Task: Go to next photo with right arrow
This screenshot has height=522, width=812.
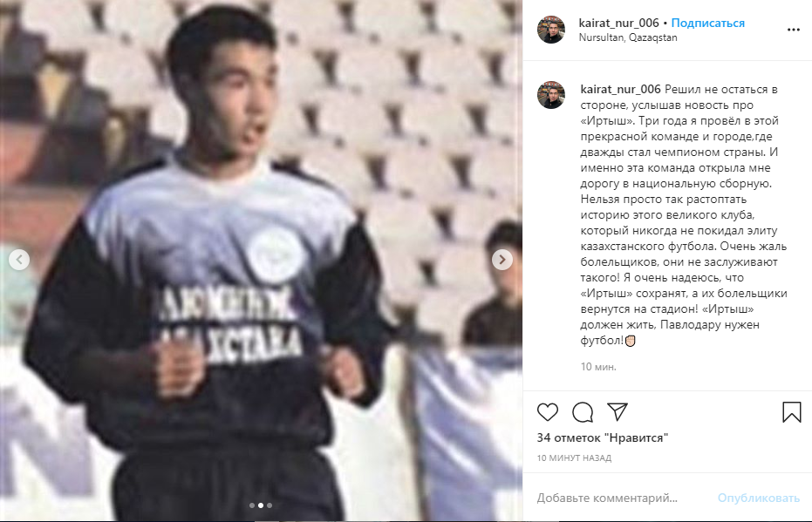Action: click(x=502, y=259)
